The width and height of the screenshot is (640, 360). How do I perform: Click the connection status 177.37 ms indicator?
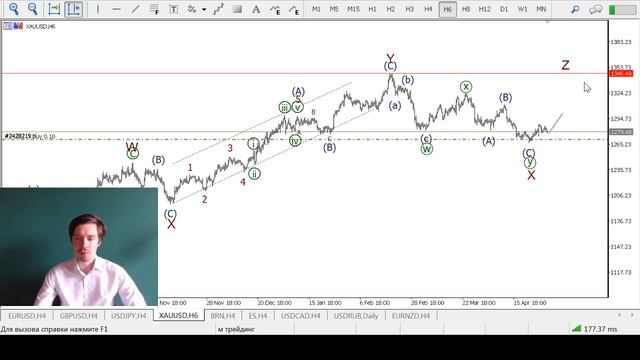(x=594, y=329)
